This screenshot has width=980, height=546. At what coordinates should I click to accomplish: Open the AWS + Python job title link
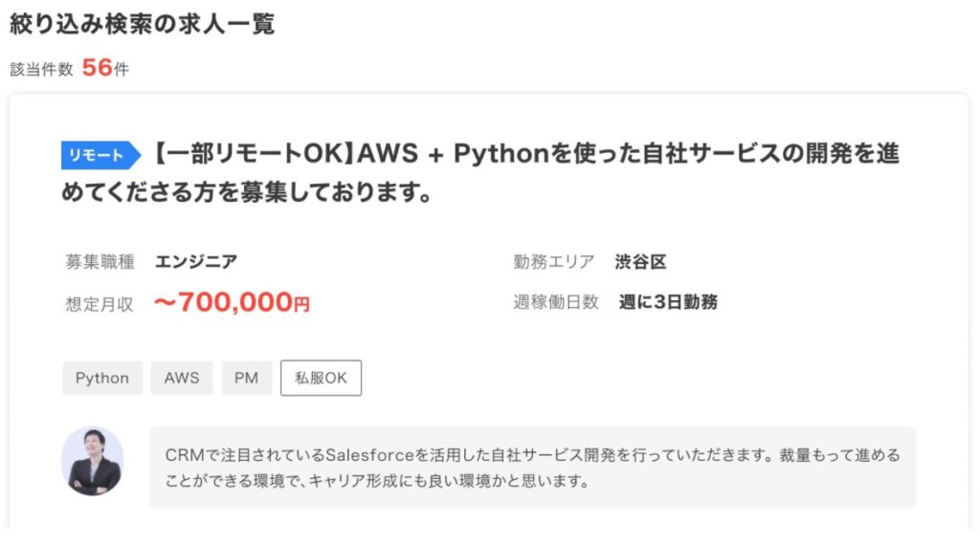[480, 172]
